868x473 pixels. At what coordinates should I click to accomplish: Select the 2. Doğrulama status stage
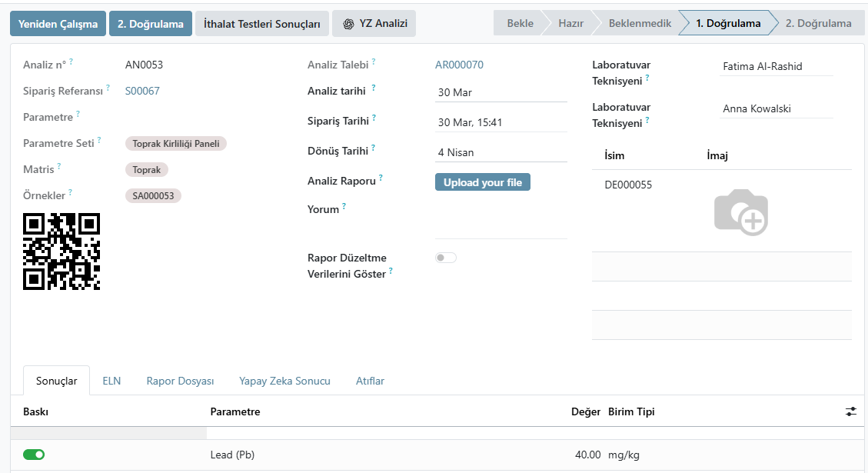[818, 23]
